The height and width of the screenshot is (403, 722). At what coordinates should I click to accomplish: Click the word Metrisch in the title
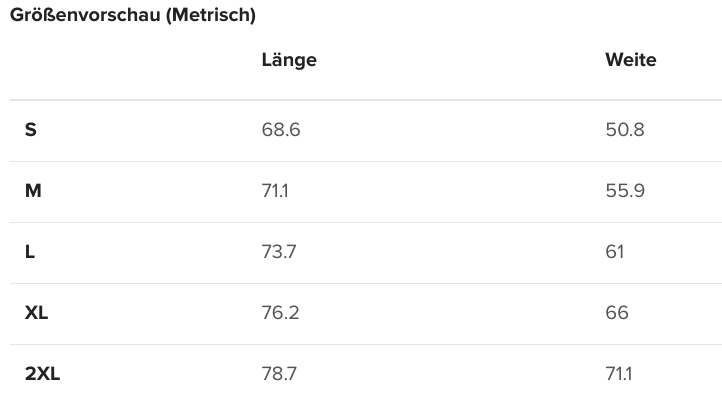tap(211, 15)
